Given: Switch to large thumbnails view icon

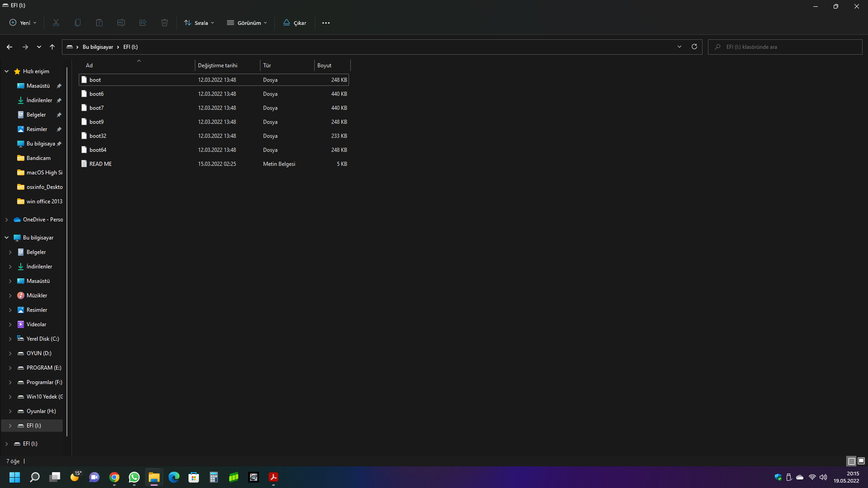Looking at the screenshot, I should (861, 461).
